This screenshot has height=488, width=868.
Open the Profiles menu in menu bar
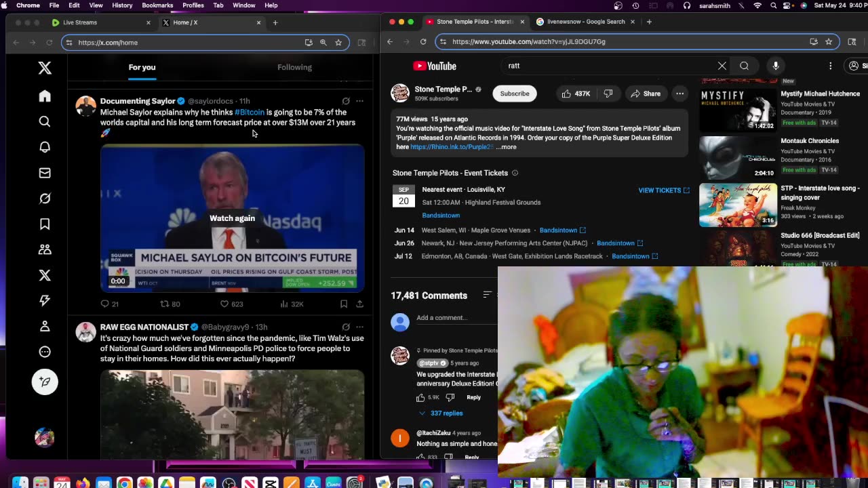tap(193, 5)
